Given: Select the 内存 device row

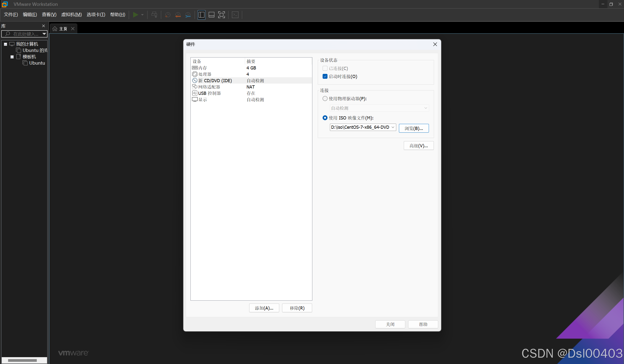Looking at the screenshot, I should click(x=251, y=68).
